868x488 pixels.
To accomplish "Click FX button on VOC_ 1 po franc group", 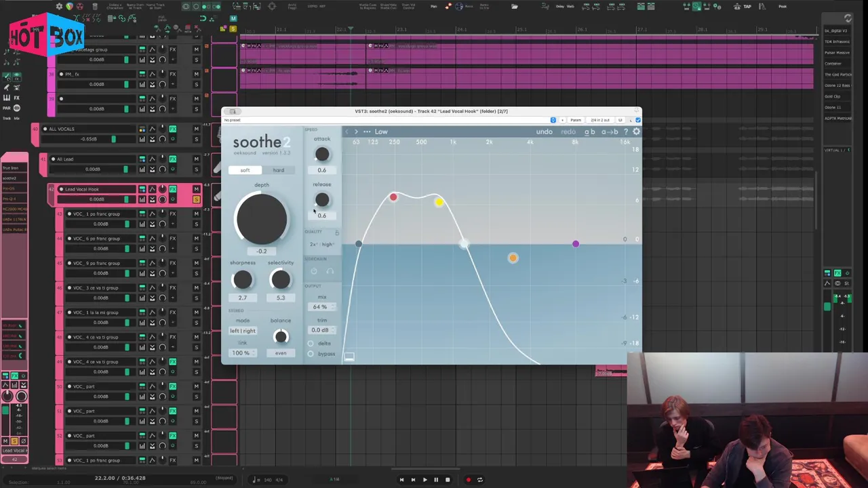I will pos(172,214).
